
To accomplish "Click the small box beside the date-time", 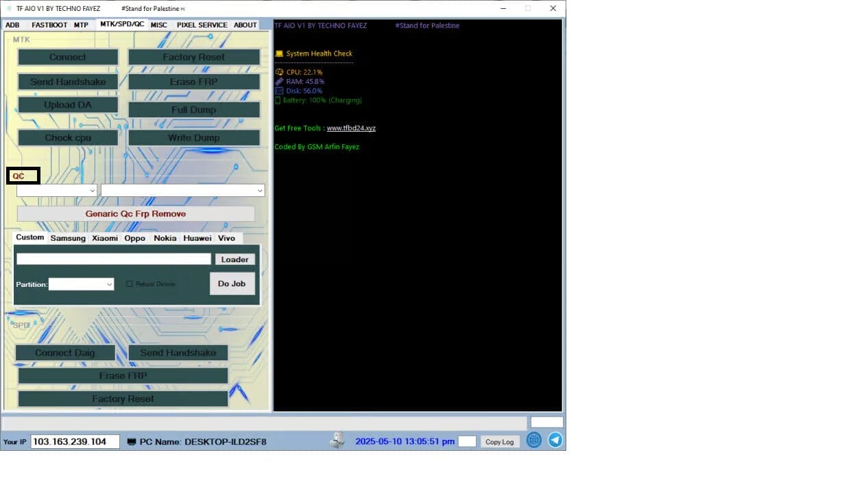I will 467,441.
